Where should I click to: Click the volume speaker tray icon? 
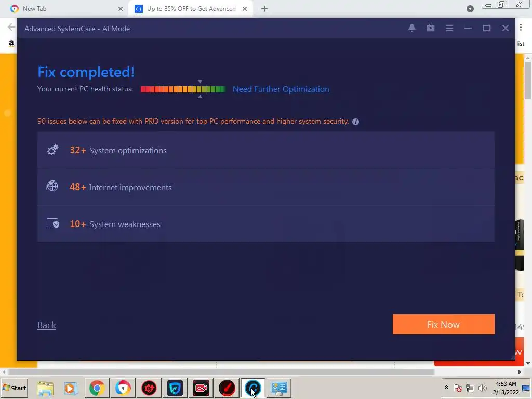click(482, 388)
